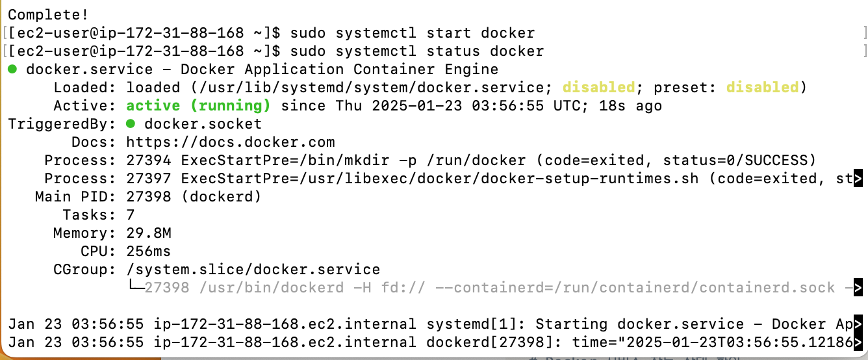
Task: Click the yellow "disabled" after preset:
Action: (x=762, y=88)
